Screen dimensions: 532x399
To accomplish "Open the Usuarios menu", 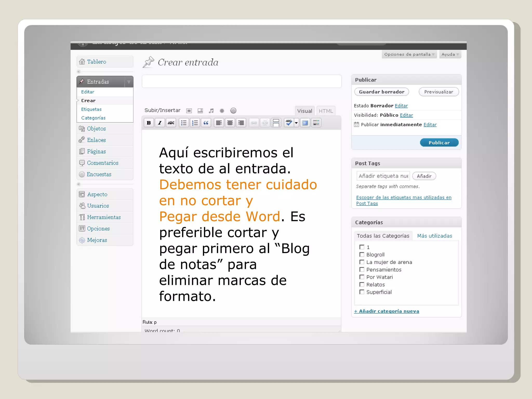I will 105,206.
